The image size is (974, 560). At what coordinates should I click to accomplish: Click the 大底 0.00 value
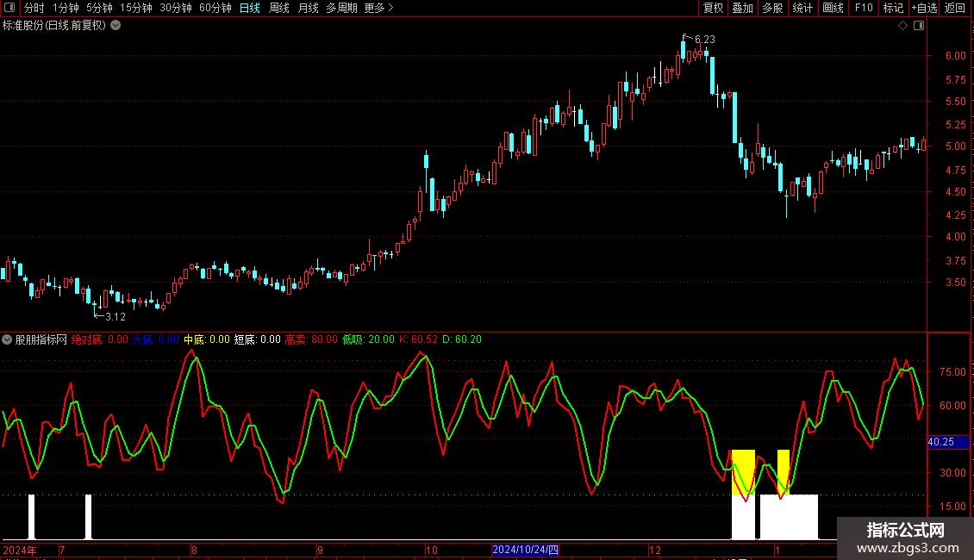point(156,339)
